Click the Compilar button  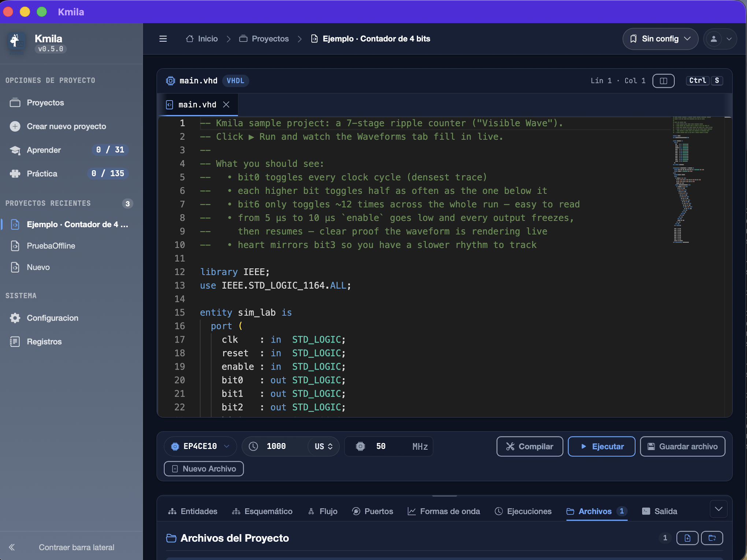point(529,446)
